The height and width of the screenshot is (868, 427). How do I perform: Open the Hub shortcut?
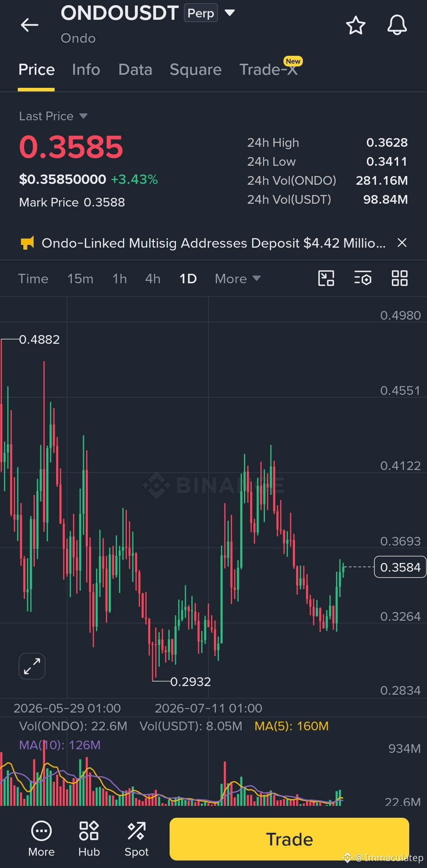tap(89, 839)
